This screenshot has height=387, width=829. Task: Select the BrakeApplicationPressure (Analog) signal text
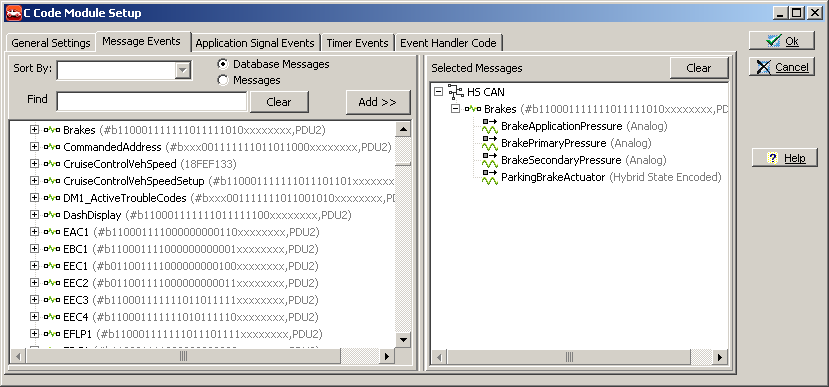click(584, 126)
